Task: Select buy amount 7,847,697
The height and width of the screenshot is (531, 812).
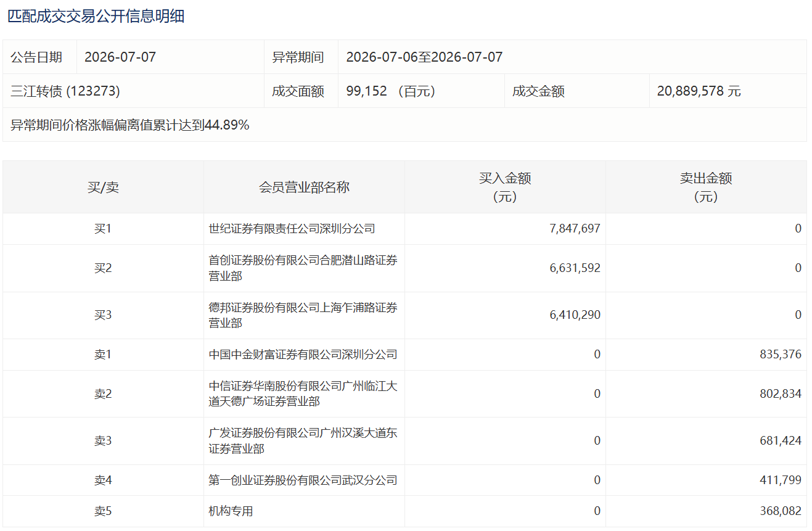Action: (575, 229)
